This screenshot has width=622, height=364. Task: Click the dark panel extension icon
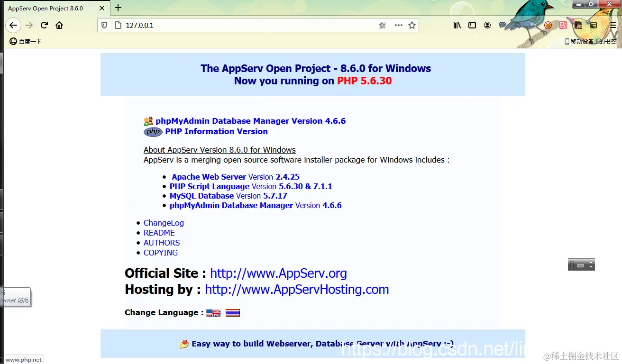click(594, 25)
